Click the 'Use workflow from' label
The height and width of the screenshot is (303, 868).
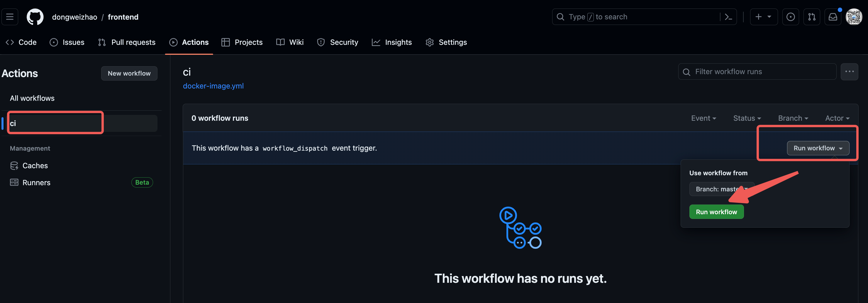click(718, 173)
